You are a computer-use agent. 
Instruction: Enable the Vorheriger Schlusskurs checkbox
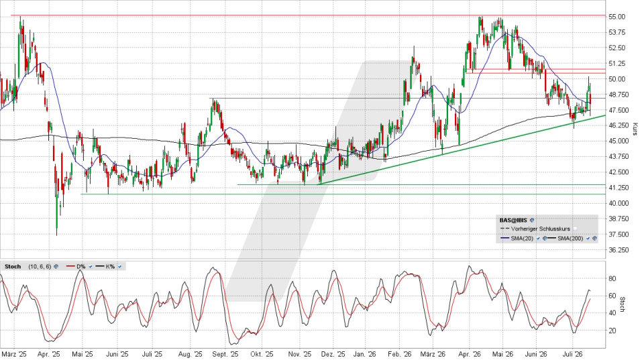click(575, 229)
